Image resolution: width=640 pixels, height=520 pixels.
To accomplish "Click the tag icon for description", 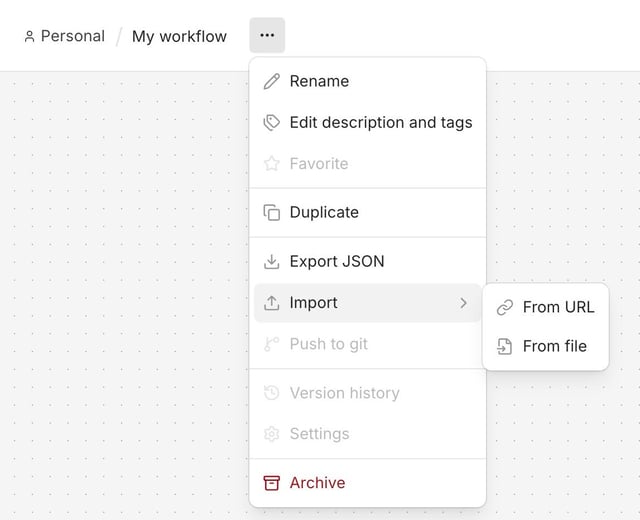I will pos(271,122).
